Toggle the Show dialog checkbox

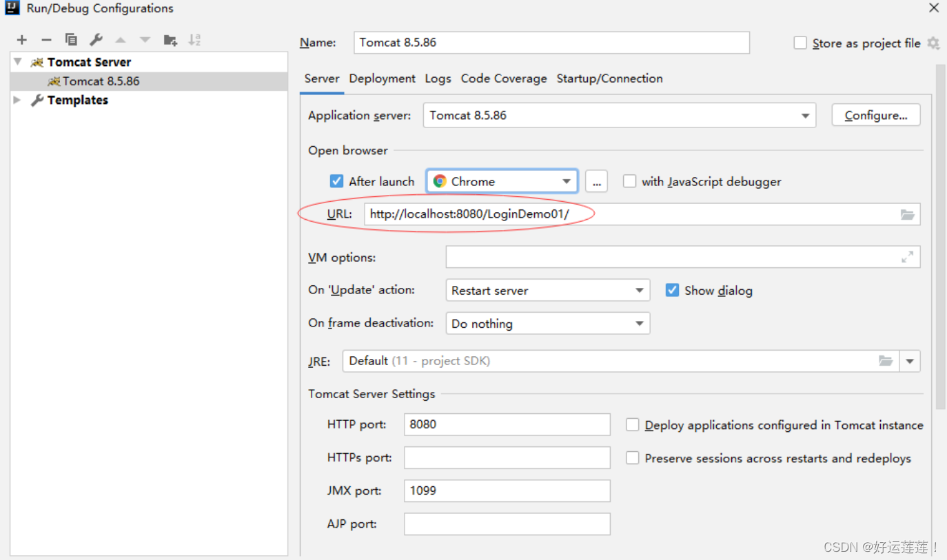click(672, 290)
